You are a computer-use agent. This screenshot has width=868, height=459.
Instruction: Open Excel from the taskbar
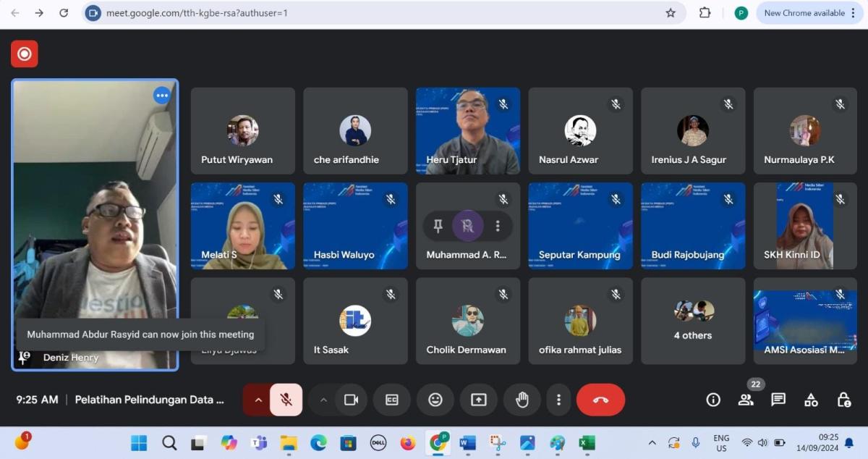pyautogui.click(x=587, y=442)
